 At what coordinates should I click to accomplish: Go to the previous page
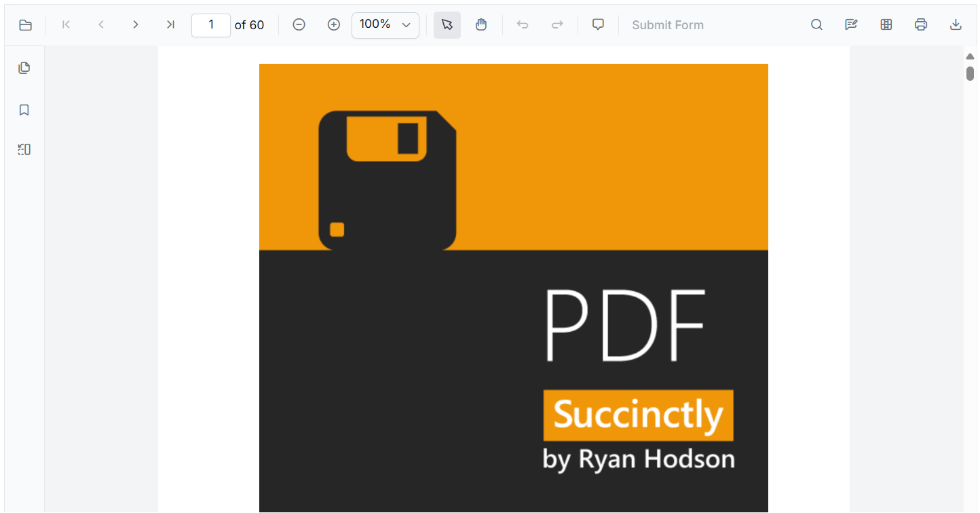click(101, 25)
